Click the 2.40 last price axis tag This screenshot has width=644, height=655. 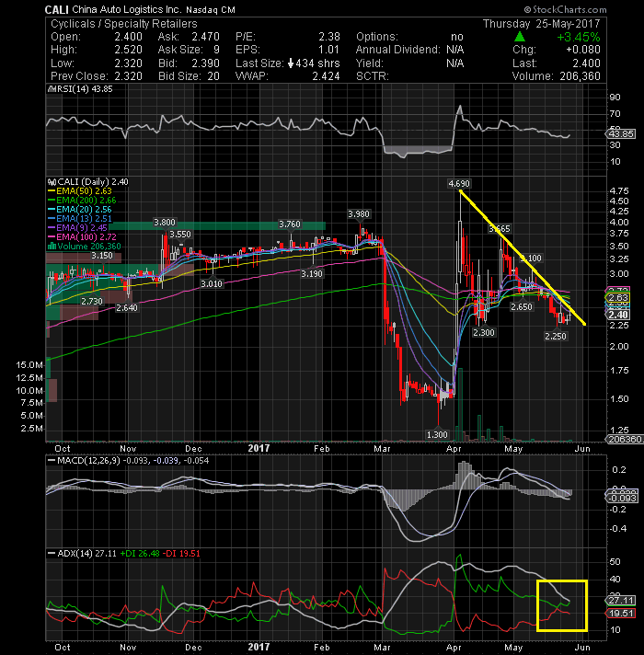[618, 315]
